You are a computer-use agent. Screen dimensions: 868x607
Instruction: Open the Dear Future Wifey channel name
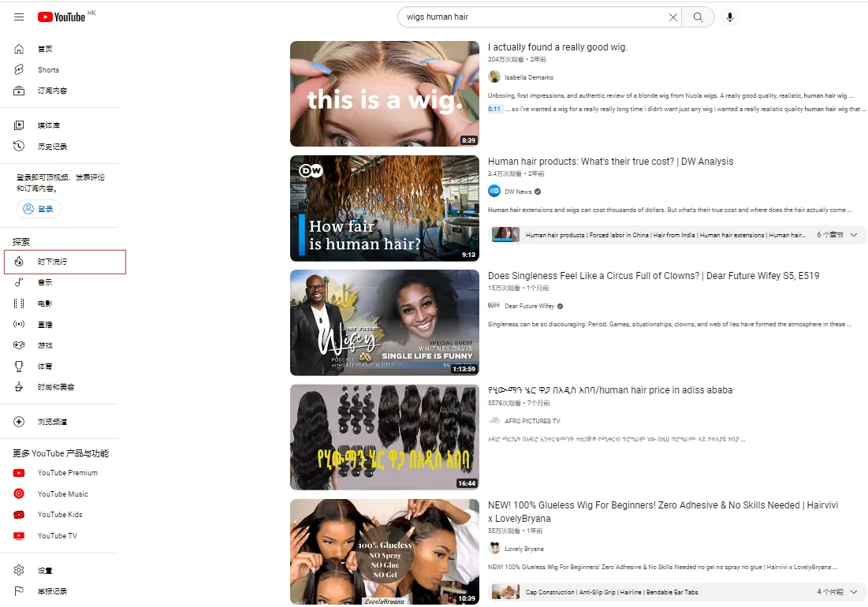[529, 306]
